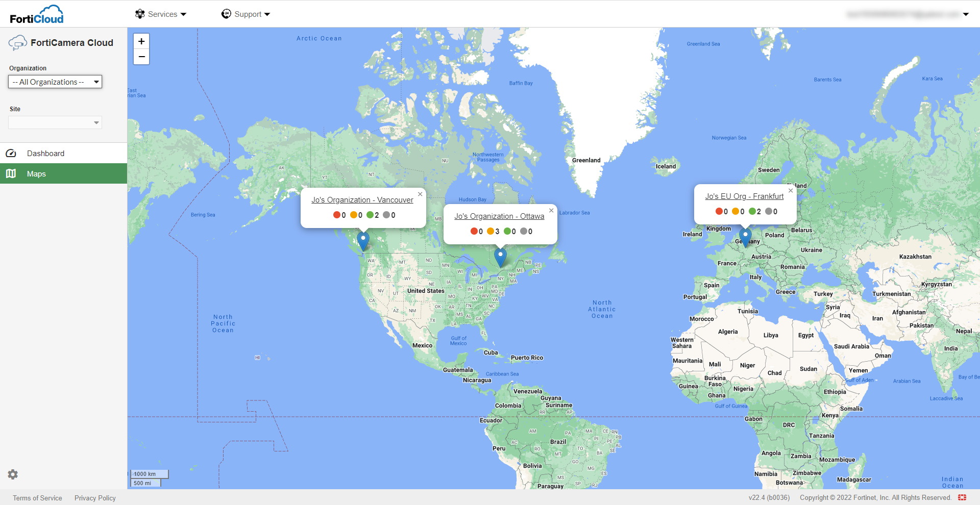This screenshot has height=505, width=980.
Task: Open the Site dropdown
Action: pos(55,122)
